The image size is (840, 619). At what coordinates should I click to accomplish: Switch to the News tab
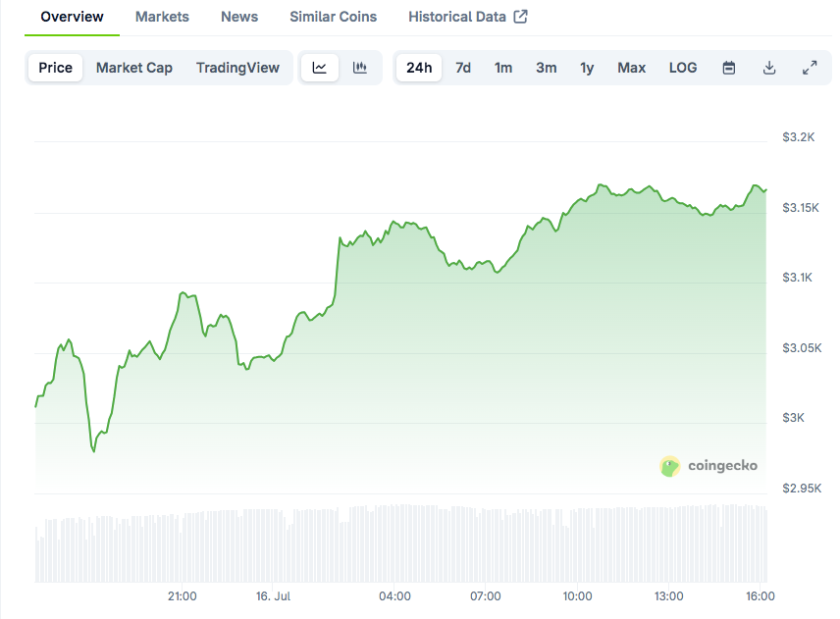coord(238,16)
